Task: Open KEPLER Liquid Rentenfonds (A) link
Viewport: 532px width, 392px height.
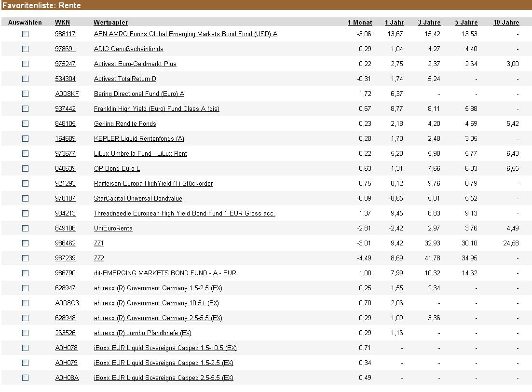Action: tap(139, 138)
